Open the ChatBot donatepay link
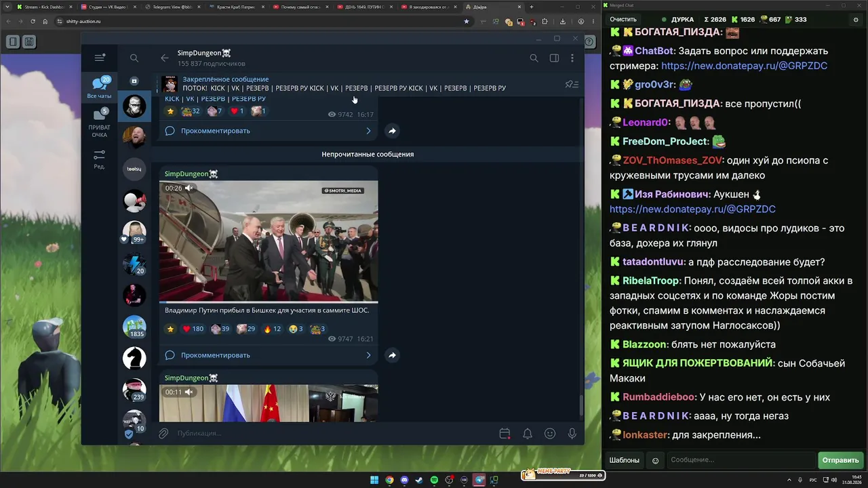The width and height of the screenshot is (868, 488). pyautogui.click(x=744, y=66)
